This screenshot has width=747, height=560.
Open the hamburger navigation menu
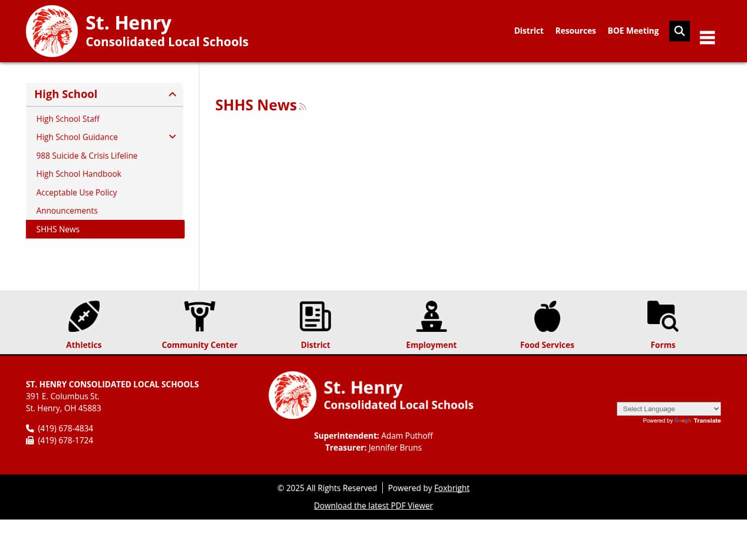(707, 37)
